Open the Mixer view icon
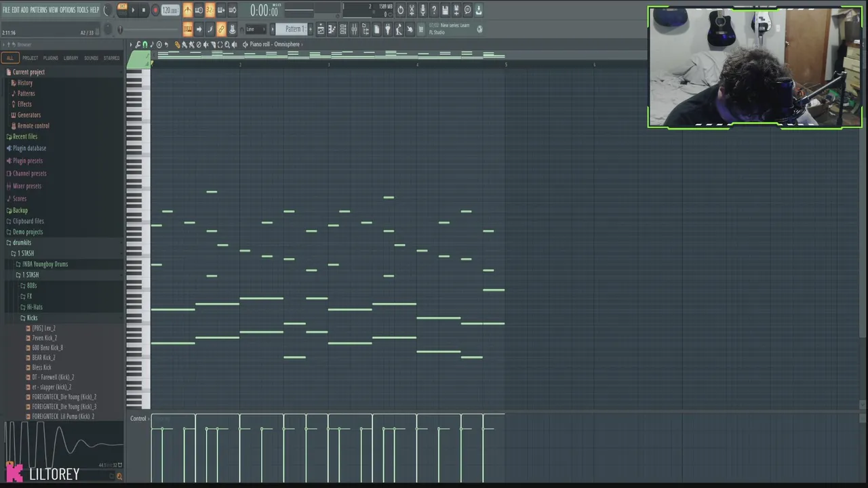 point(354,29)
